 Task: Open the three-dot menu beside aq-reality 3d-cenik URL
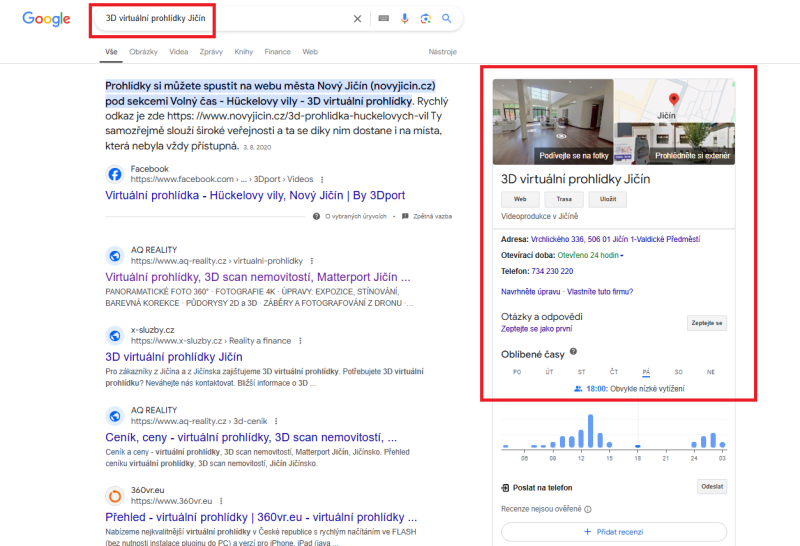(x=276, y=421)
